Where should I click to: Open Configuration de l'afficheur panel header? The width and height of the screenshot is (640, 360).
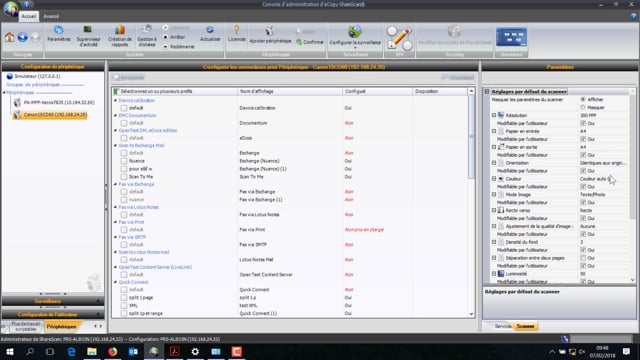pos(53,314)
